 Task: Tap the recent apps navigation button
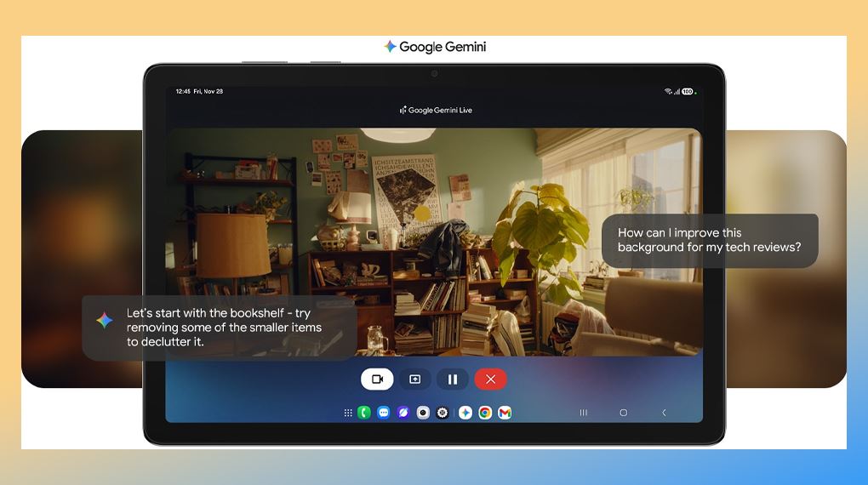click(x=583, y=413)
